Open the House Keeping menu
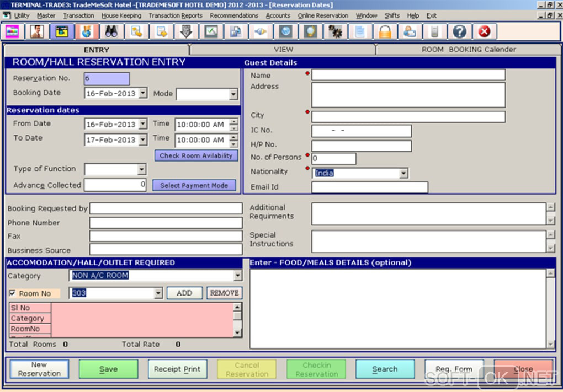 (121, 15)
